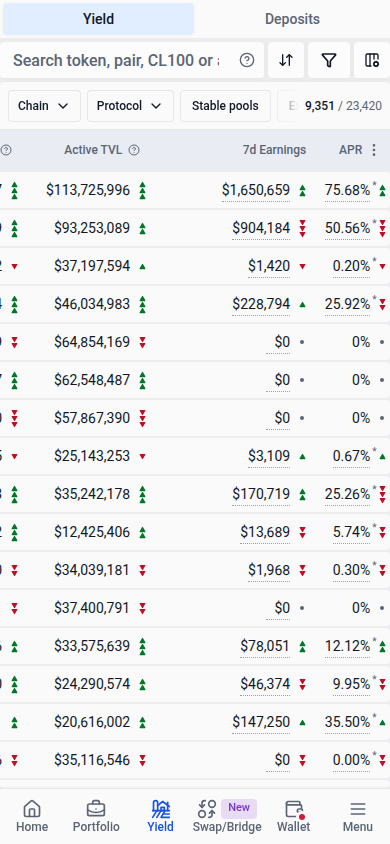Select Yield in bottom navigation
Image resolution: width=390 pixels, height=844 pixels.
pyautogui.click(x=160, y=816)
